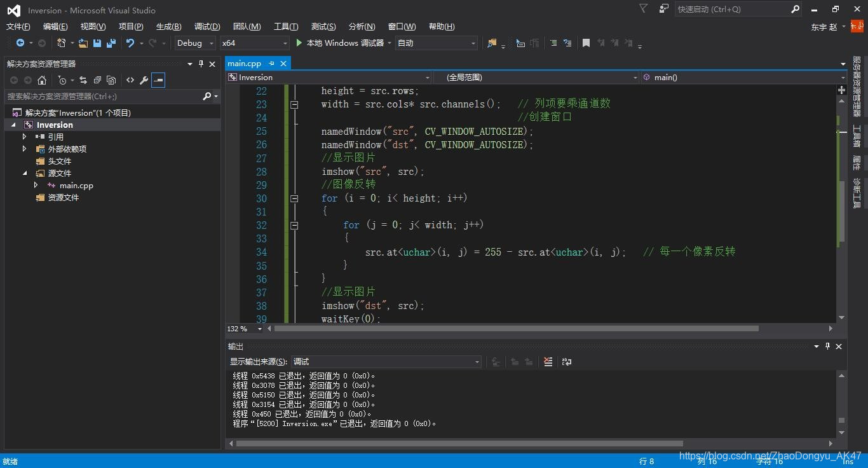Viewport: 868px width, 468px height.
Task: Open the Inversion project scope dropdown
Action: (x=329, y=78)
